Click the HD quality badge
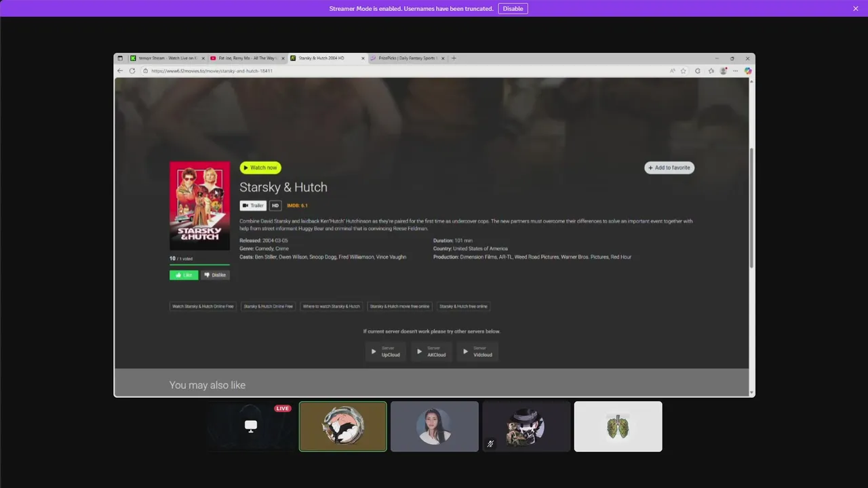868x488 pixels. coord(275,205)
